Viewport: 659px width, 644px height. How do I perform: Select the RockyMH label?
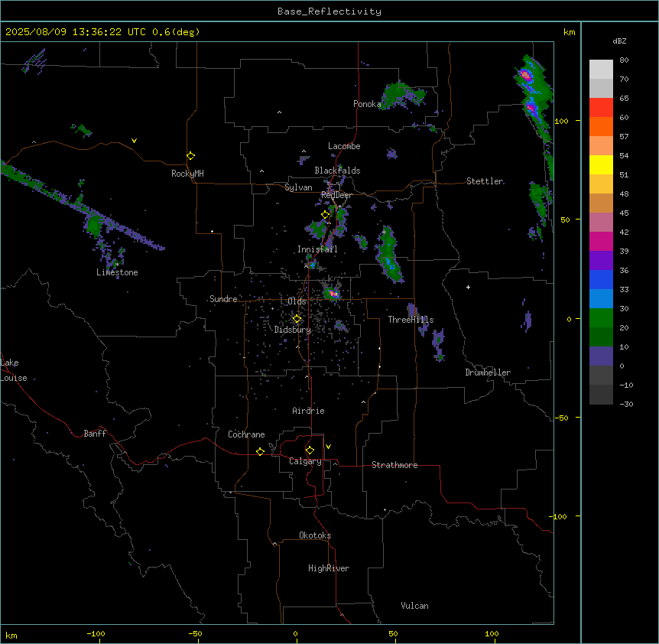pyautogui.click(x=187, y=174)
